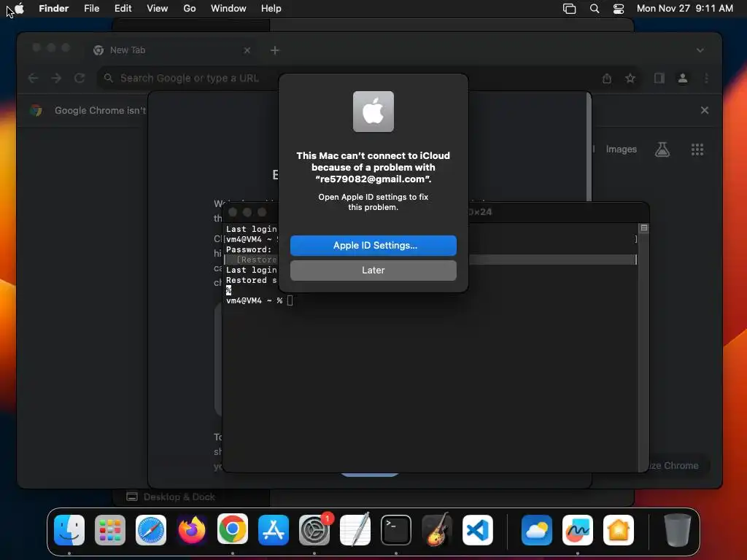Expand the Chrome tab search chevron

pos(700,50)
